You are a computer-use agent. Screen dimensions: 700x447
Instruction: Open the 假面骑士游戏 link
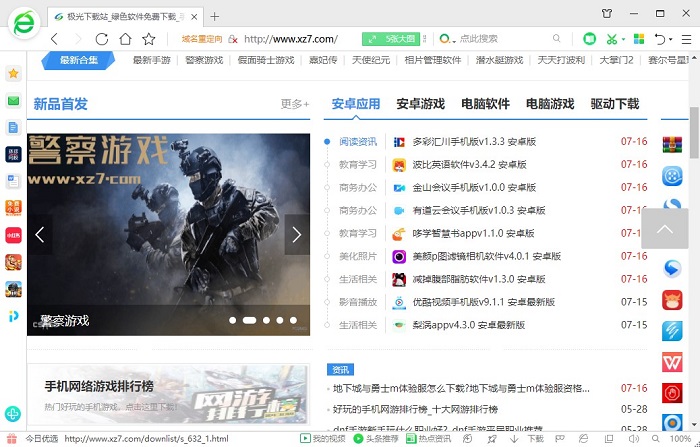[x=266, y=60]
